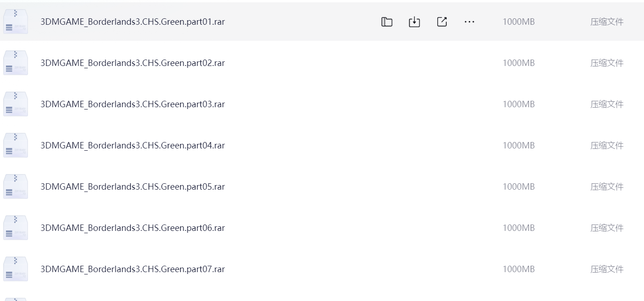644x301 pixels.
Task: Open 3DMGAME_Borderlands3.CHS.Green.part01.rar
Action: point(133,22)
